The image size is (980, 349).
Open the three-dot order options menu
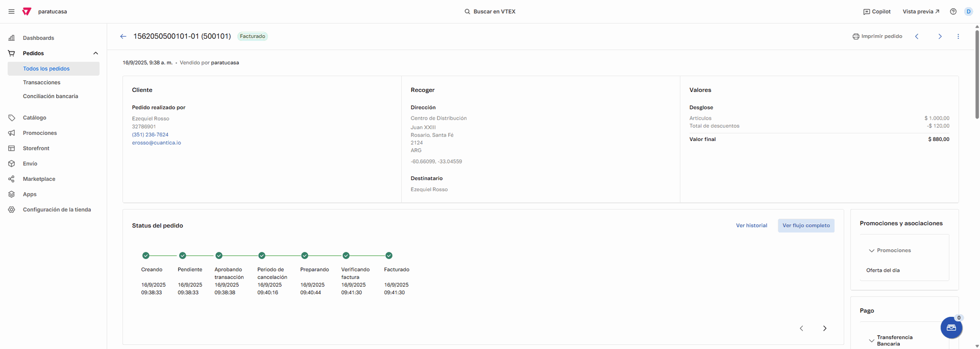click(958, 36)
